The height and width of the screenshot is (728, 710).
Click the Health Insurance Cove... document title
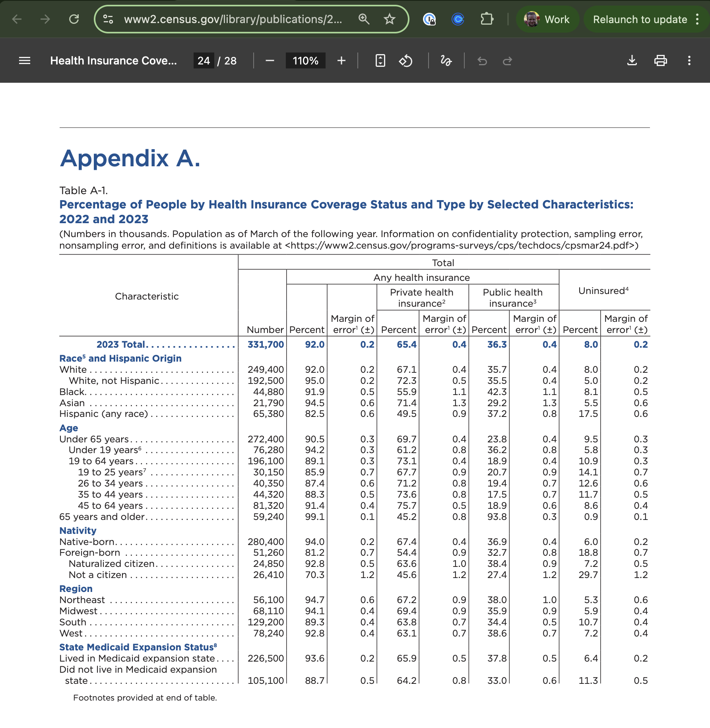click(x=113, y=60)
